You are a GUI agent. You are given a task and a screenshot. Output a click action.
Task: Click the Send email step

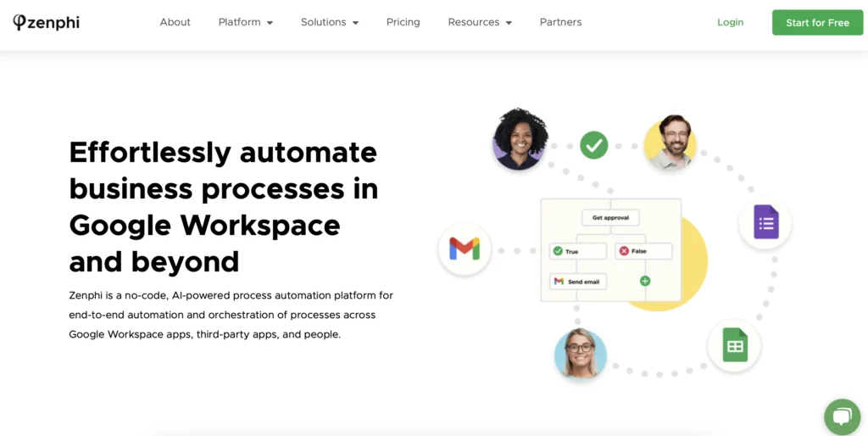tap(578, 282)
